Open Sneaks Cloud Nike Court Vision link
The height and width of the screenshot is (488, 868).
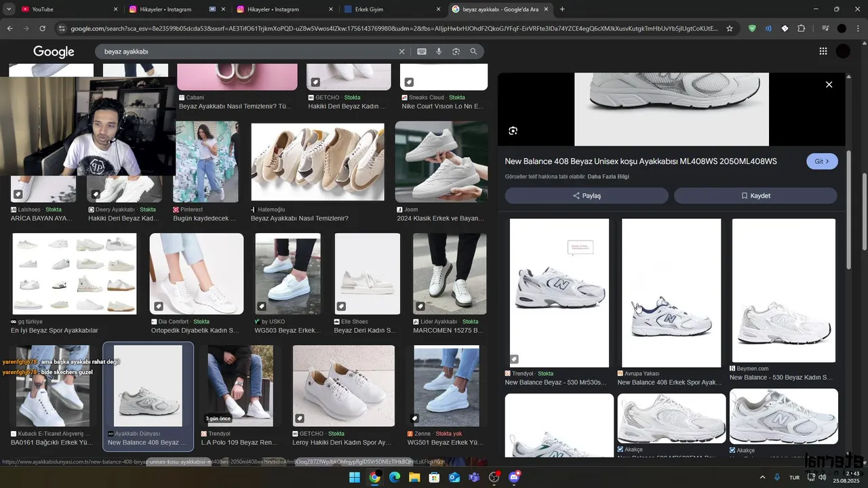click(x=443, y=106)
